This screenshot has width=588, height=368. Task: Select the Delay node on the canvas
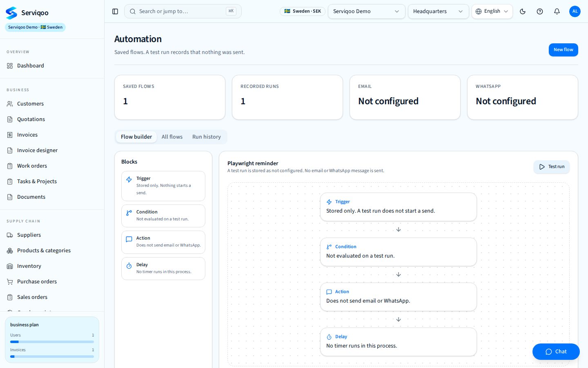399,342
